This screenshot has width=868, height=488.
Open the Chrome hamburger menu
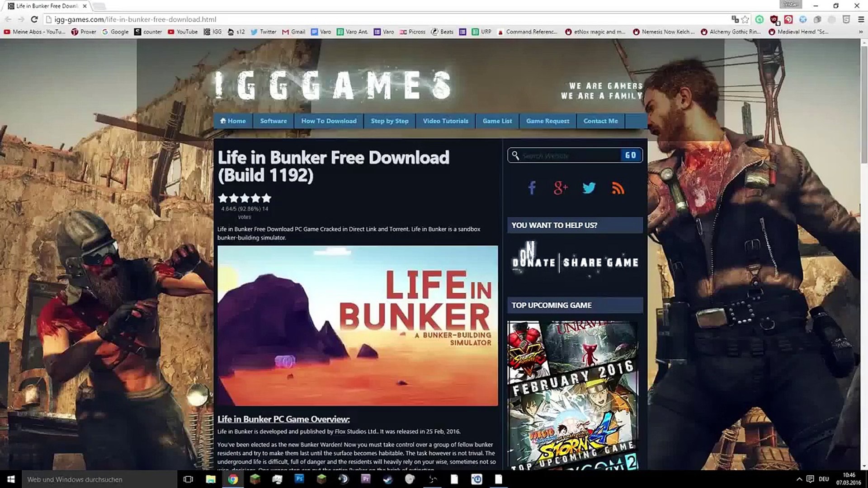click(861, 19)
